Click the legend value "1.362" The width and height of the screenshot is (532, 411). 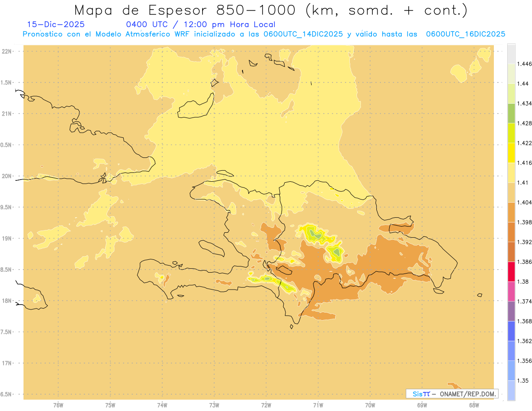click(524, 341)
